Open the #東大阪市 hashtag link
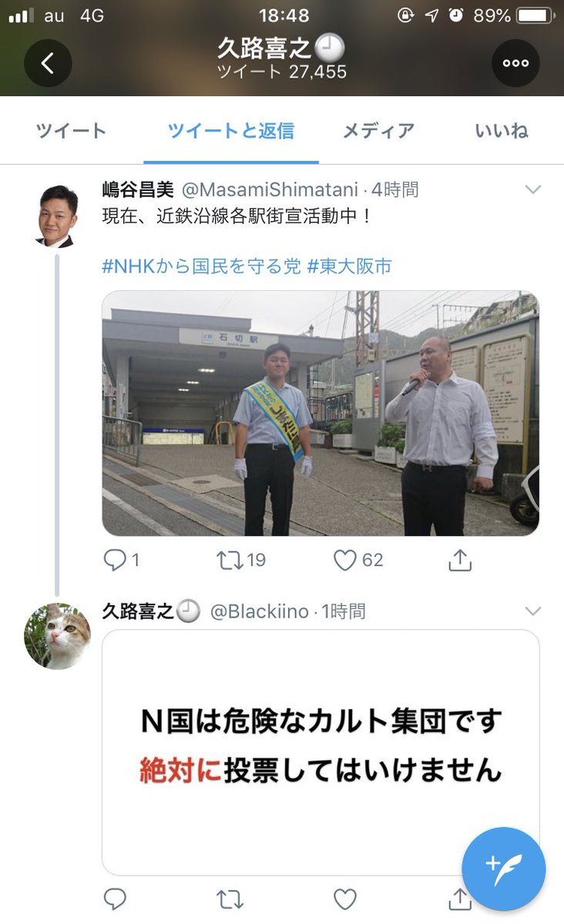This screenshot has width=564, height=924. tap(350, 266)
